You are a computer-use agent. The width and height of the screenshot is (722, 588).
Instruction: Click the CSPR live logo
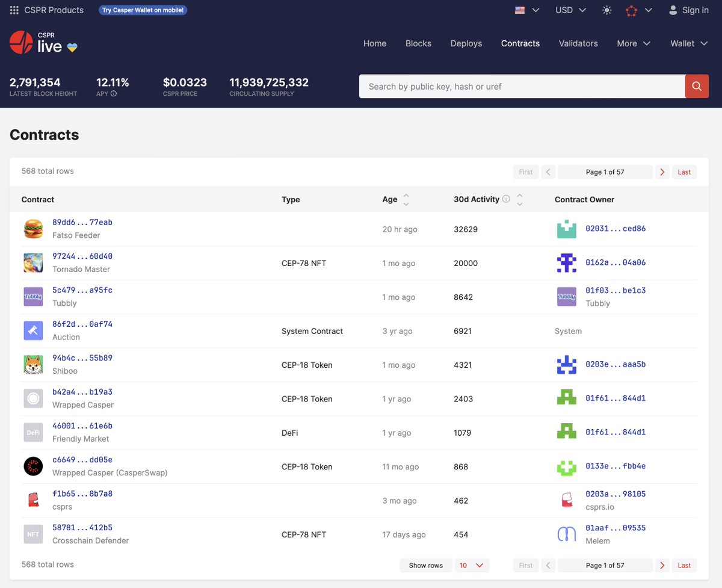36,43
